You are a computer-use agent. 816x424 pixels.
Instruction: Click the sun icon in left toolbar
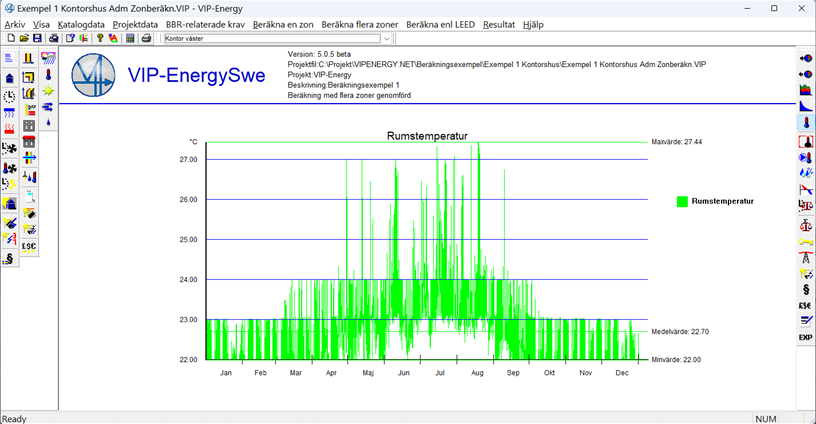click(x=48, y=90)
